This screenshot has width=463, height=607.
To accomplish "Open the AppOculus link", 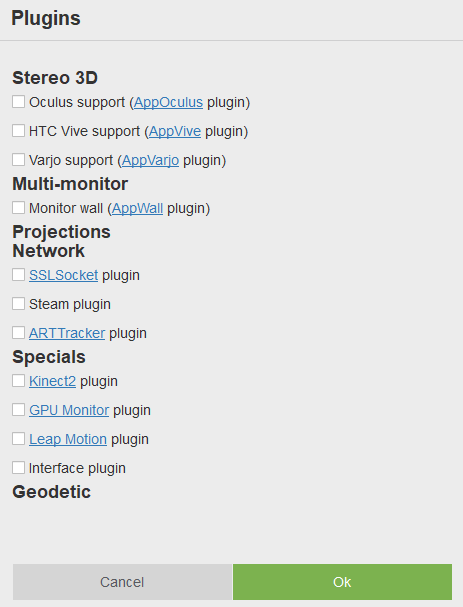I will tap(168, 103).
